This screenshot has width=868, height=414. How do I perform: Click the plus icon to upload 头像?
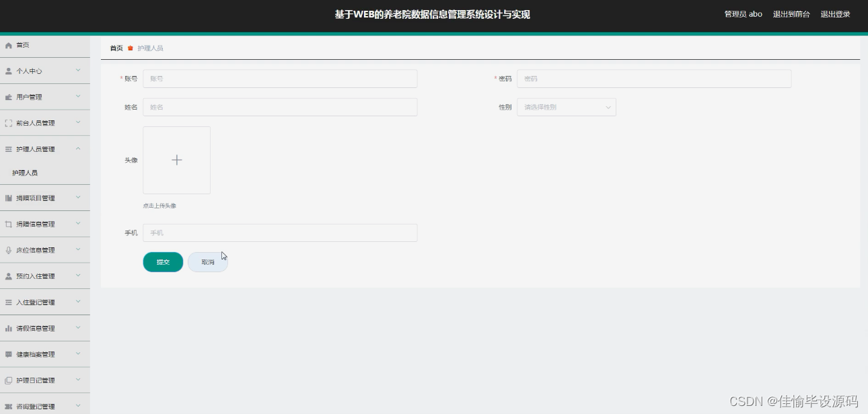176,160
